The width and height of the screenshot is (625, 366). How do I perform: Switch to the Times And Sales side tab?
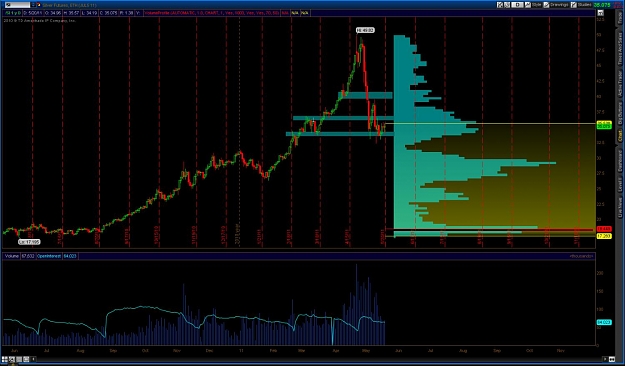click(x=619, y=48)
